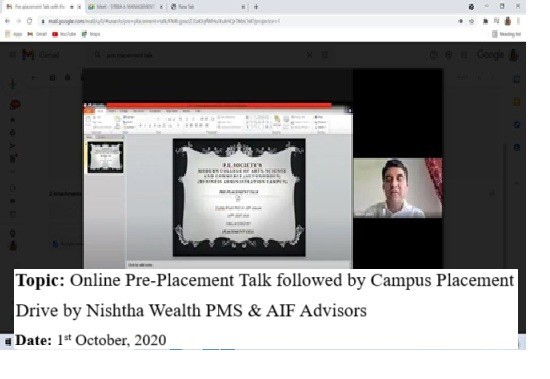Open the Gmail bookmark

(x=37, y=34)
